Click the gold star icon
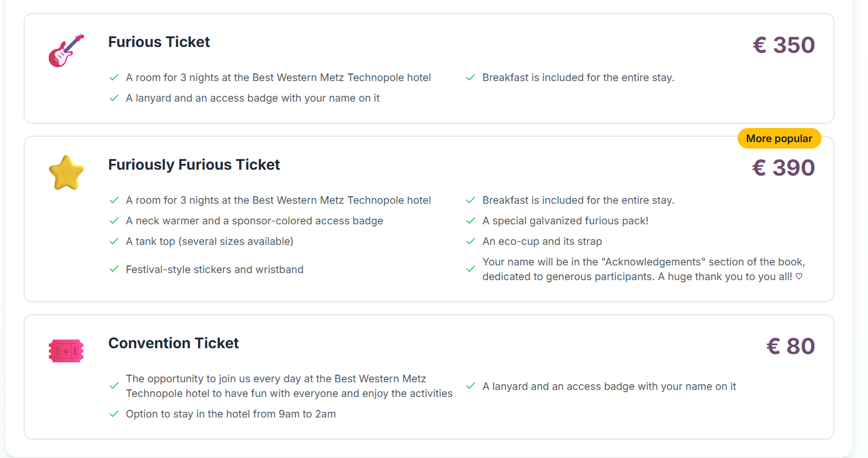 [x=66, y=173]
